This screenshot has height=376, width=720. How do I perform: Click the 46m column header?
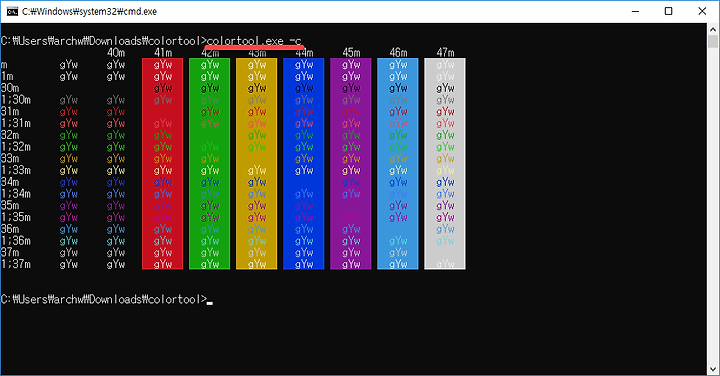(398, 53)
